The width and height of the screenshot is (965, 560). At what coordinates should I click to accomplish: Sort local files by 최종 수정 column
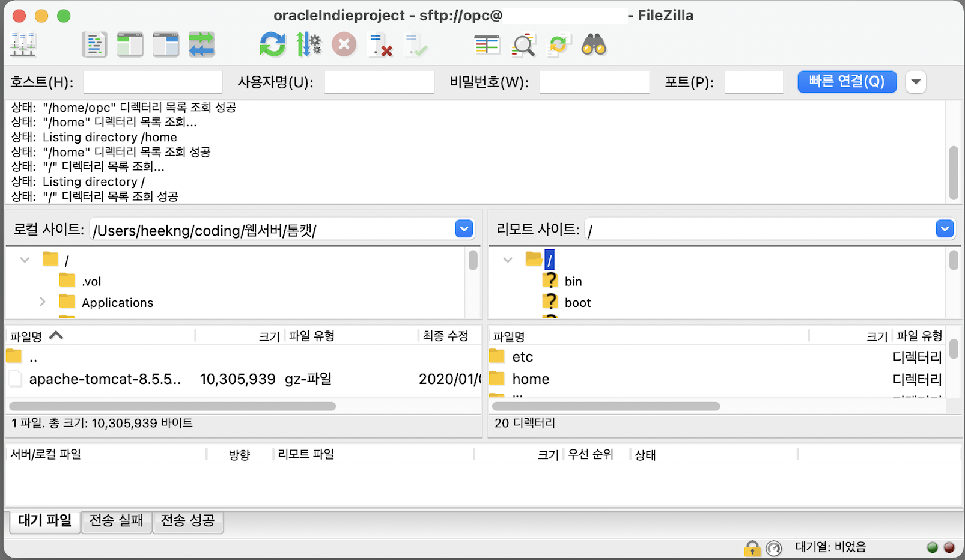(449, 336)
